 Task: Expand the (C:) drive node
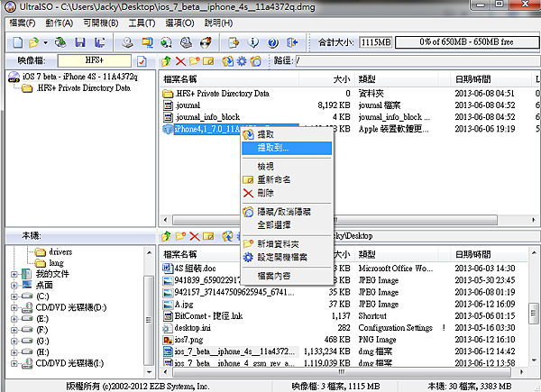click(14, 296)
